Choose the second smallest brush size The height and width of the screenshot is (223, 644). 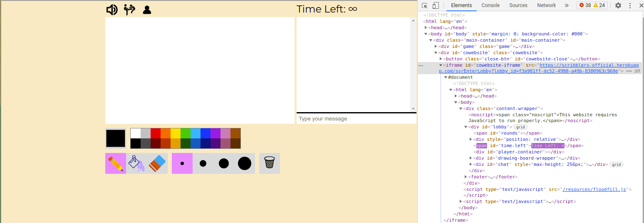[203, 163]
